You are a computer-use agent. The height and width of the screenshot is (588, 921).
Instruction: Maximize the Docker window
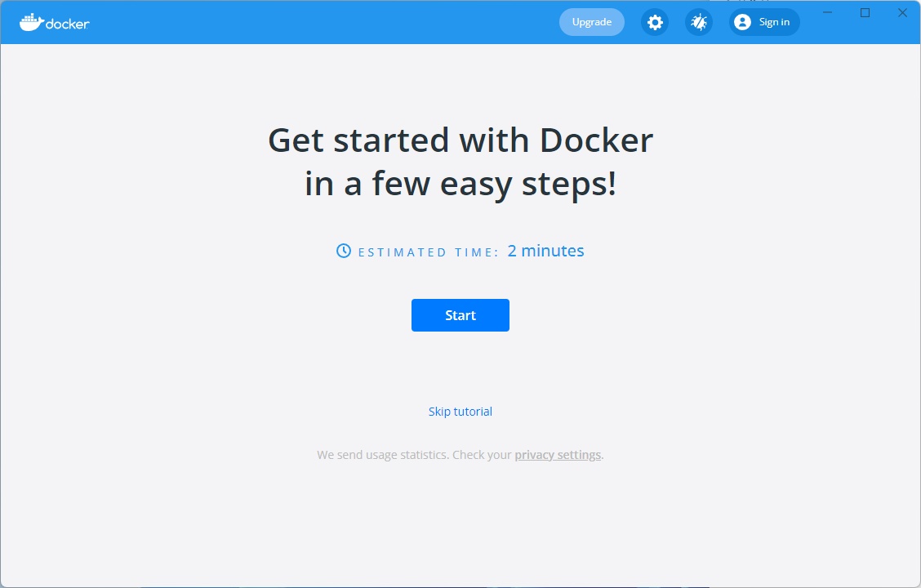[x=865, y=12]
